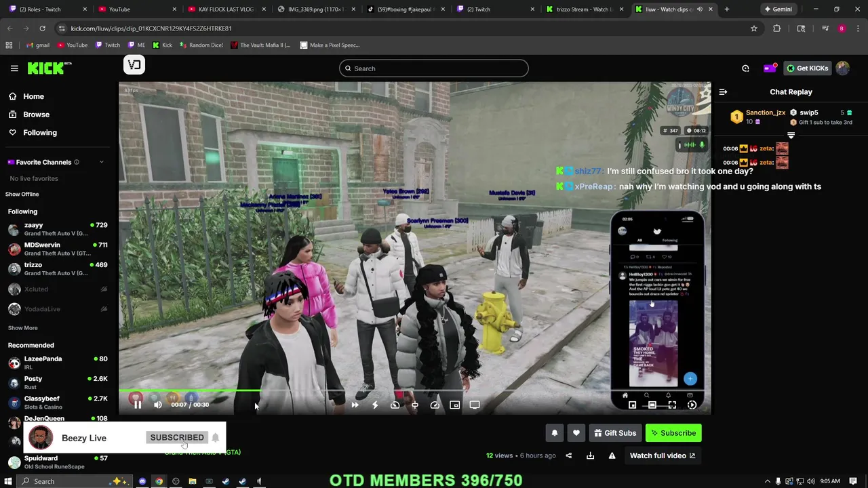
Task: Click the notification bell button beside Gift Subs
Action: tap(555, 433)
